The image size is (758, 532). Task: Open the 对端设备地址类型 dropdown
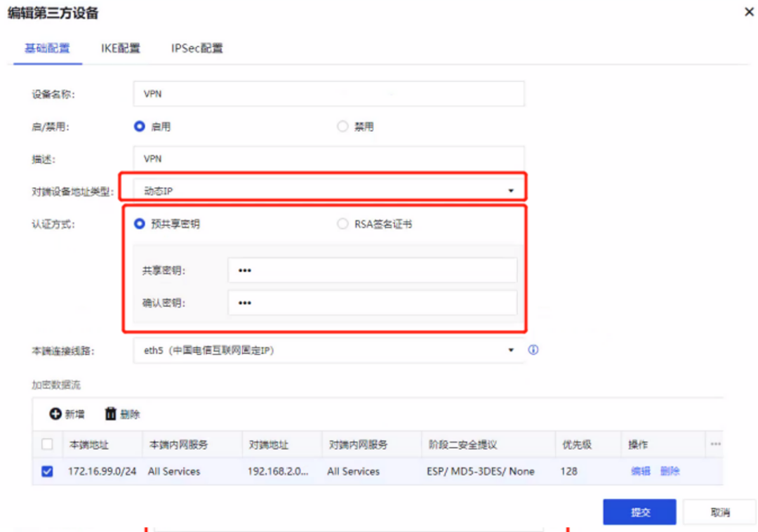328,190
